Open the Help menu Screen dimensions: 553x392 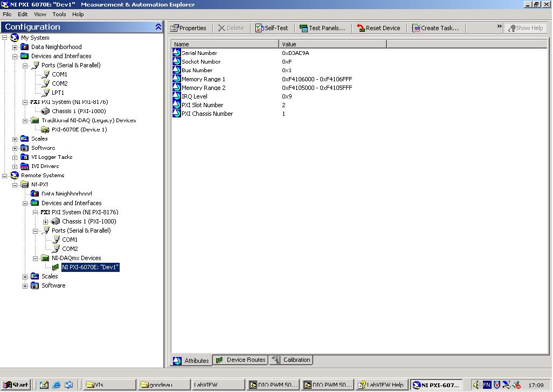pos(78,14)
